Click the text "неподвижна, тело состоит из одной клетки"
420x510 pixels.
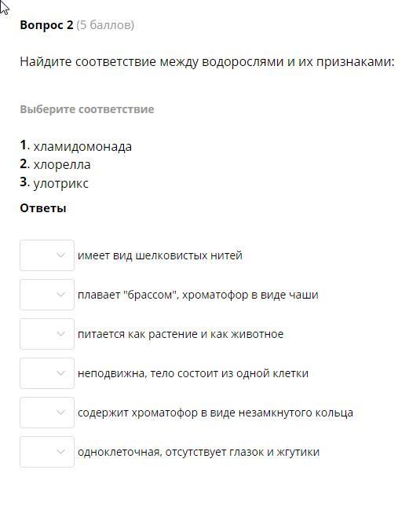[193, 373]
